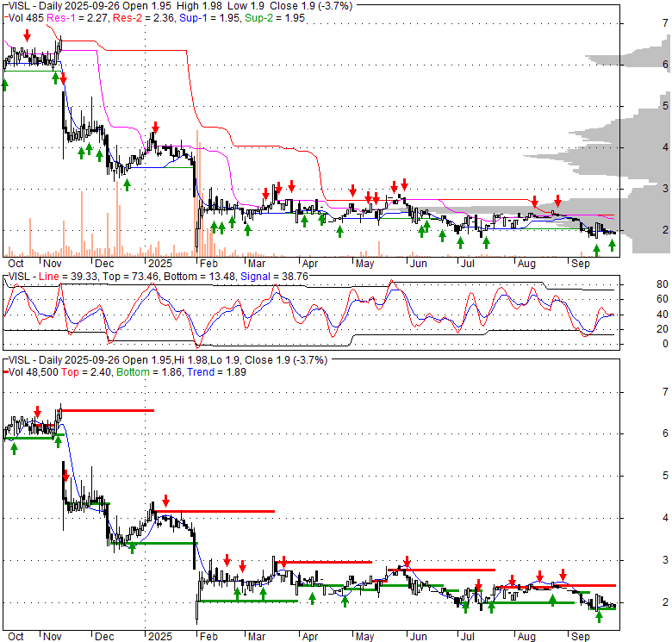
Task: Click the 'Bottom = 13.48' oscillator legend entry
Action: 200,277
